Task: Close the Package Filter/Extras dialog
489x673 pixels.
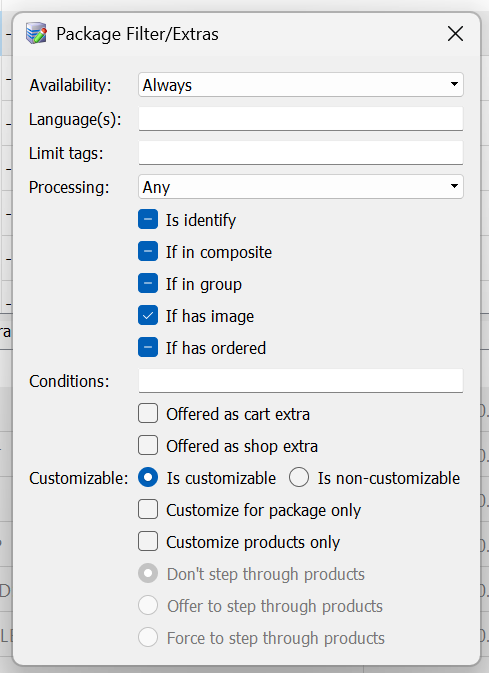Action: 455,33
